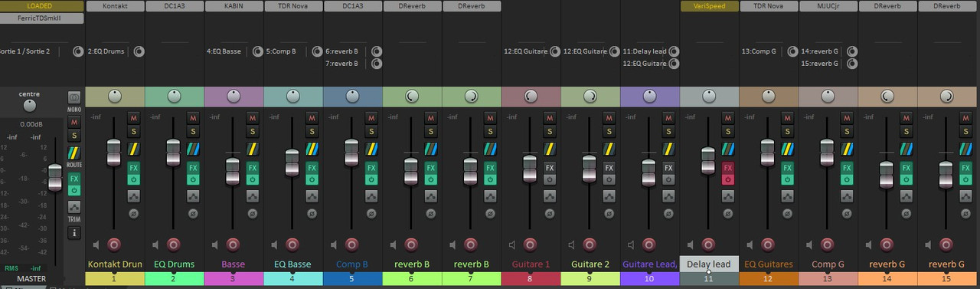Open routing of EQ Guitares track

[787, 149]
